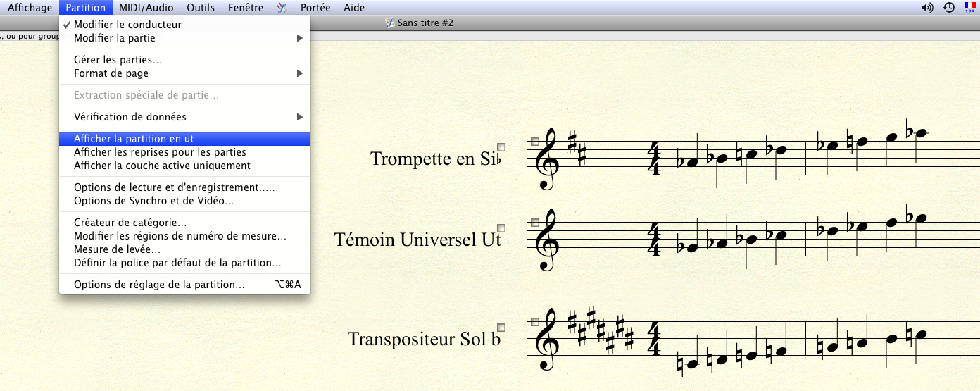
Task: Open the Aide menu
Action: (x=354, y=8)
